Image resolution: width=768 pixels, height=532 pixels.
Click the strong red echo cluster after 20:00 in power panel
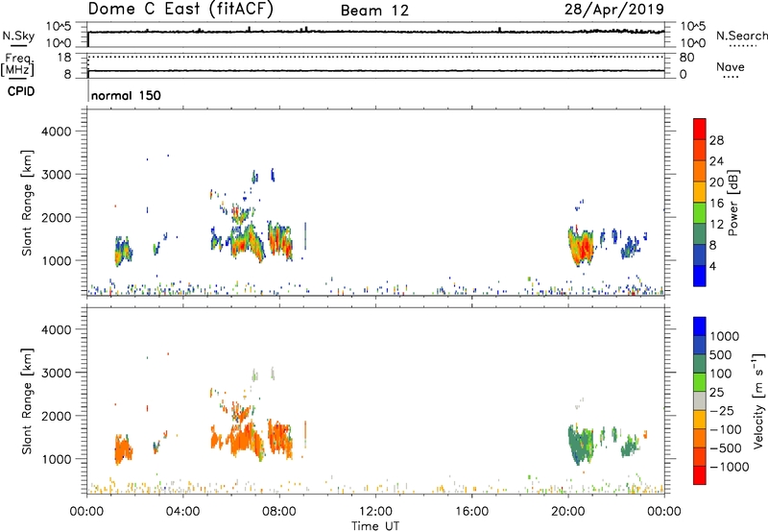pos(583,248)
